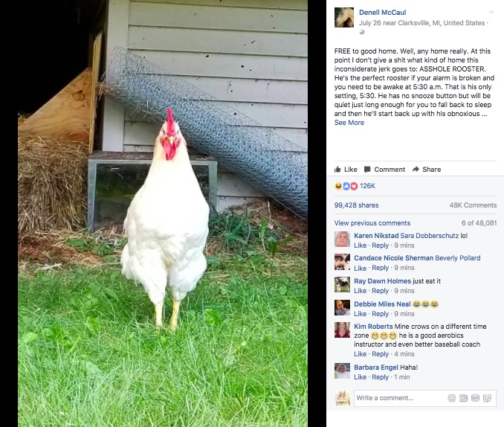Expand the post text with See More
The height and width of the screenshot is (427, 504).
(x=349, y=123)
